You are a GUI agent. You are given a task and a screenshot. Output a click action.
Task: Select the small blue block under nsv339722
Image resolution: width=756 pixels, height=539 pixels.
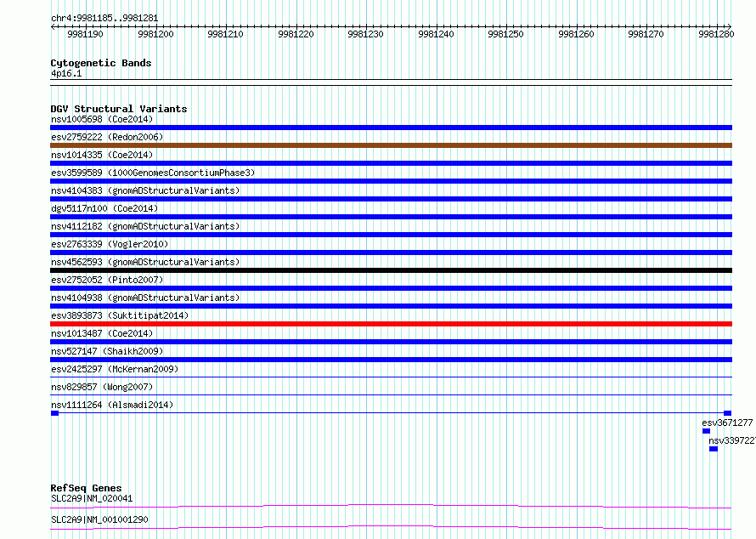tap(714, 449)
